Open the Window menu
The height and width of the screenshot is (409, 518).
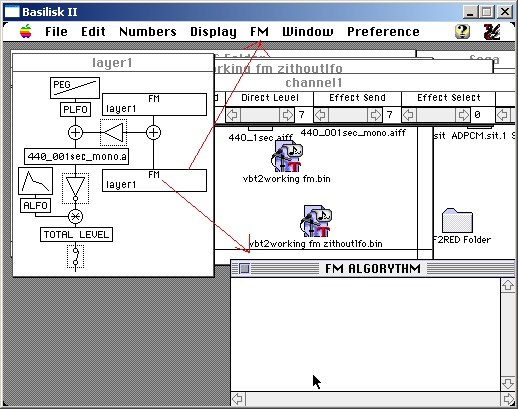click(308, 32)
